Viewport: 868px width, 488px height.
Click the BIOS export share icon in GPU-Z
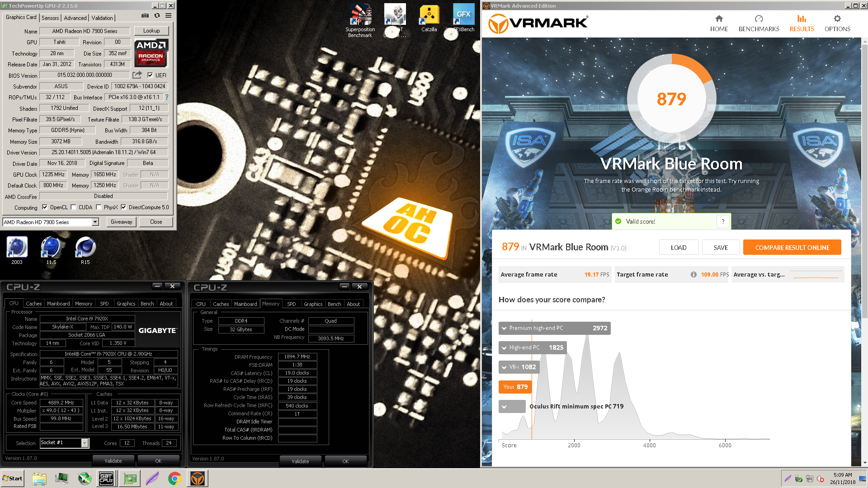point(137,75)
